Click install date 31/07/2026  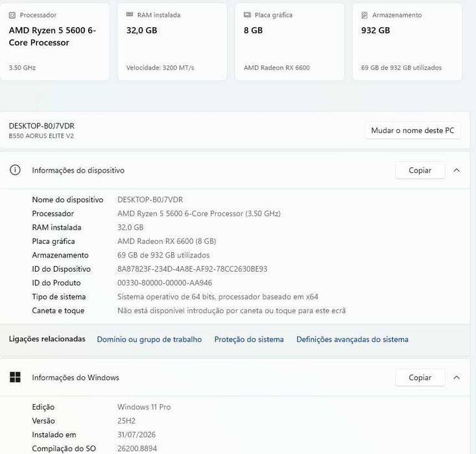[136, 435]
